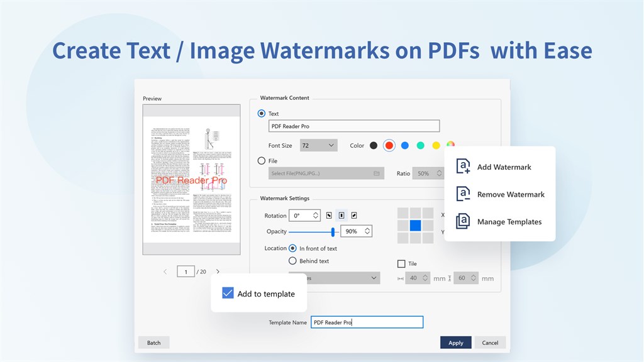Open the Font Size dropdown

(x=318, y=145)
